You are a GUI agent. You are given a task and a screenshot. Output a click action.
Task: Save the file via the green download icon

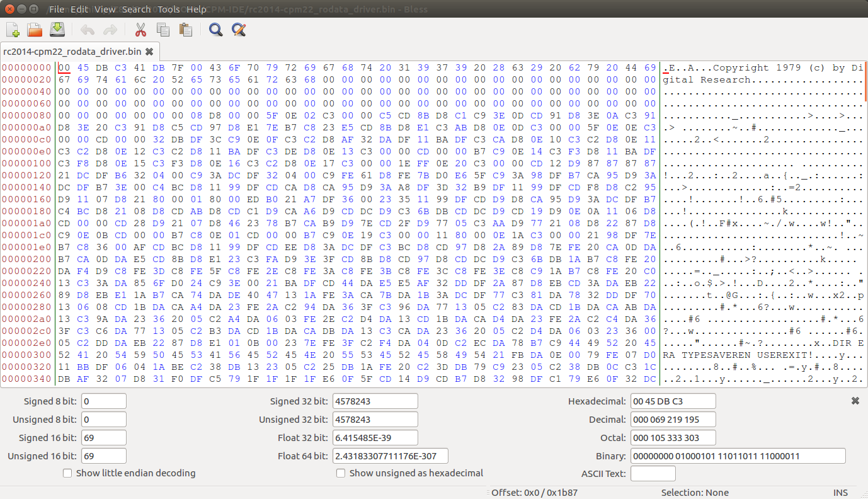tap(57, 30)
